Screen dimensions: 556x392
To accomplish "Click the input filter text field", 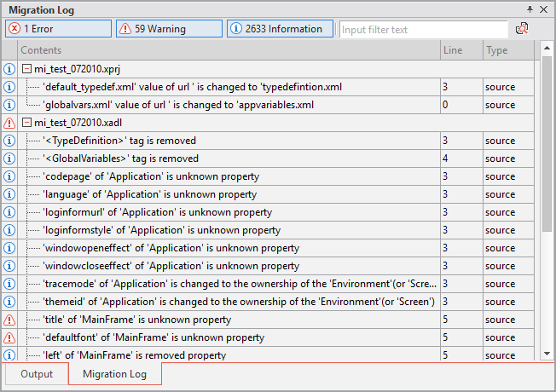I will (422, 29).
